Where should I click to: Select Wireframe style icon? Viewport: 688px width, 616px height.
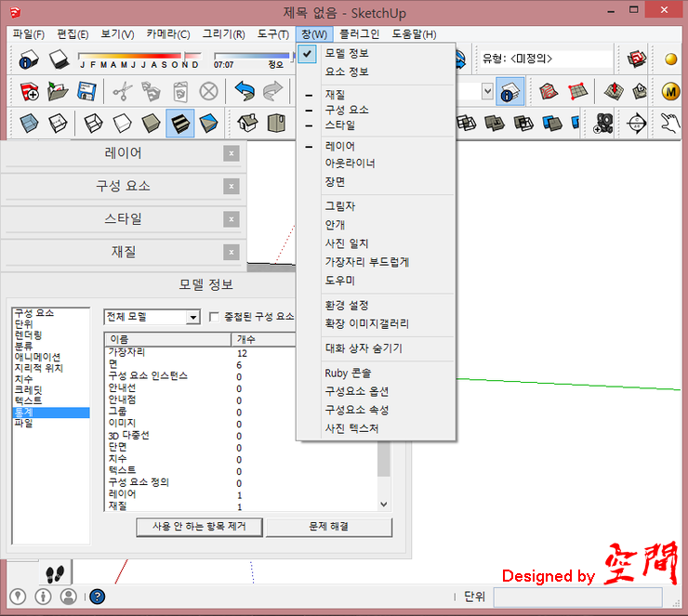(94, 124)
